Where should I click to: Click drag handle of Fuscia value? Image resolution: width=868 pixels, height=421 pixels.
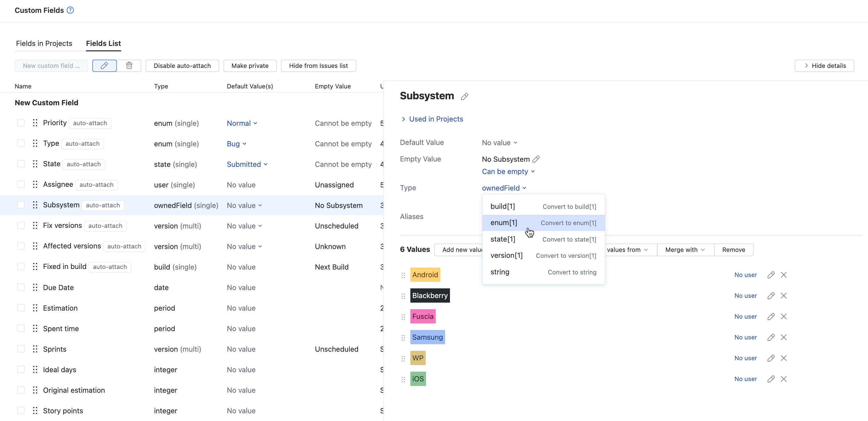coord(403,317)
